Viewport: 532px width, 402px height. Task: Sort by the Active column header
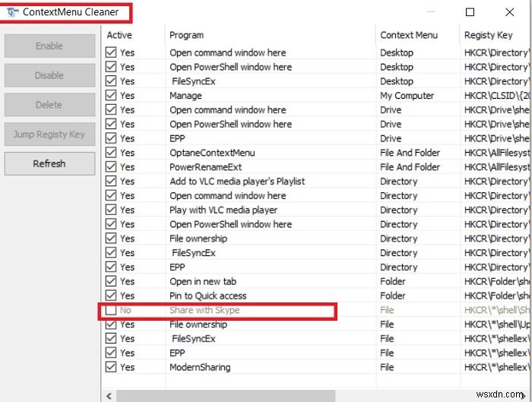point(119,35)
